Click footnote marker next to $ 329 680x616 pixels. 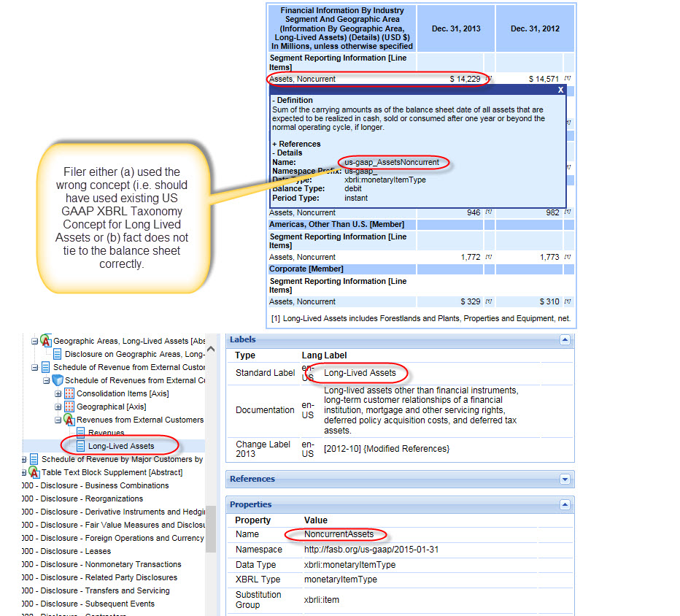tap(488, 301)
